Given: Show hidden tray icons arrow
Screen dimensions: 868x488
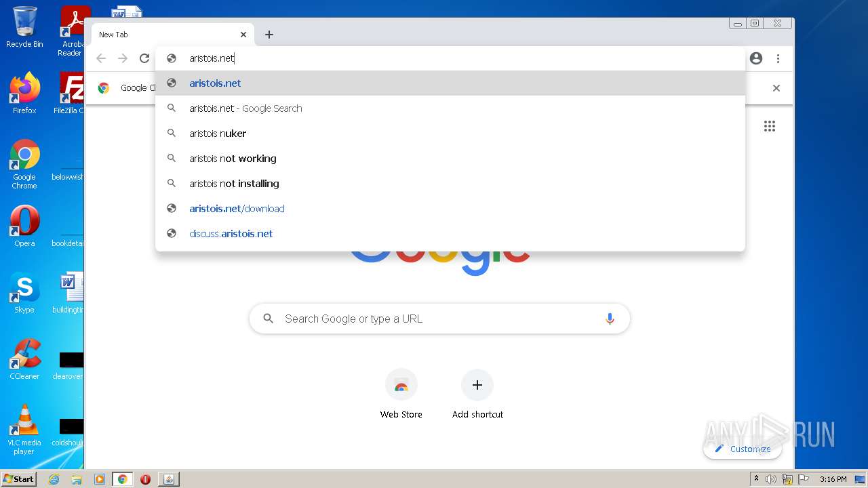Looking at the screenshot, I should click(756, 479).
